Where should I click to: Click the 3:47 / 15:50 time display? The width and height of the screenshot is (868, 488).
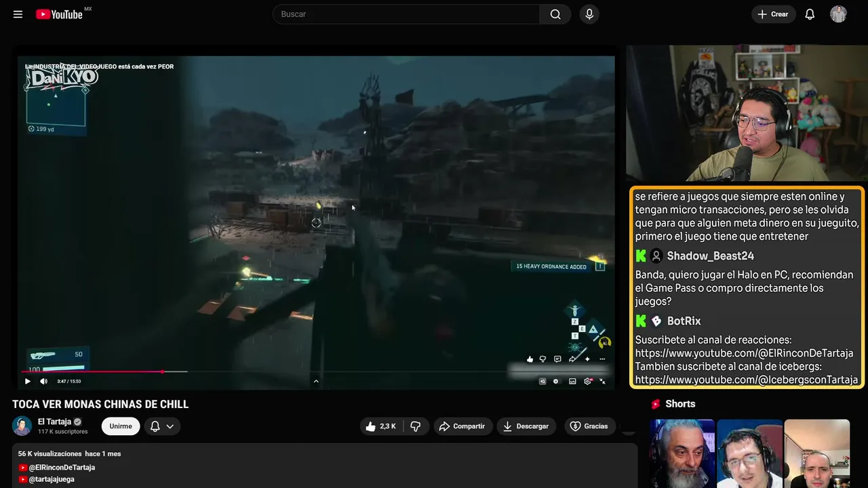[x=69, y=382]
